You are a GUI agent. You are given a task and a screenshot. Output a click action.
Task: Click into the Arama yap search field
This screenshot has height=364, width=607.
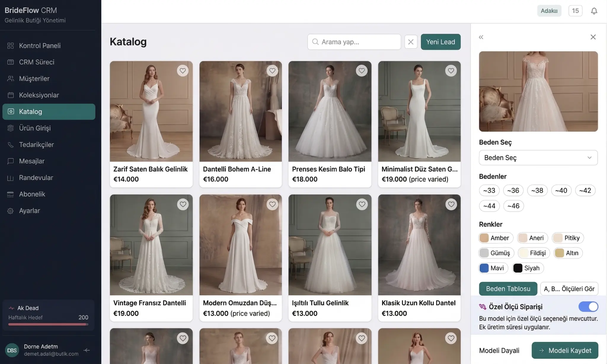pos(354,42)
